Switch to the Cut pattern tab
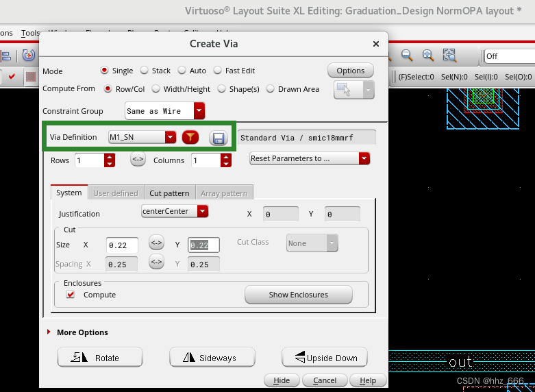Image resolution: width=535 pixels, height=392 pixels. [x=169, y=193]
